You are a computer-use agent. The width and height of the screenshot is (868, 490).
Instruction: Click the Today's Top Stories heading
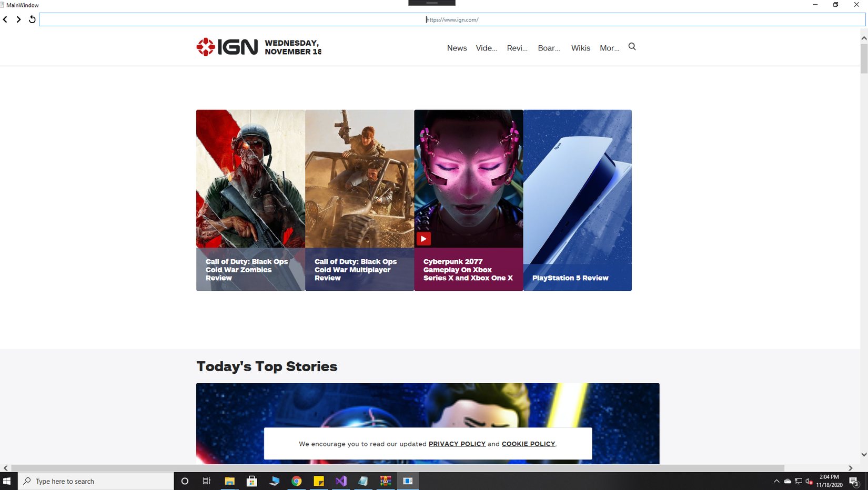[x=267, y=366]
